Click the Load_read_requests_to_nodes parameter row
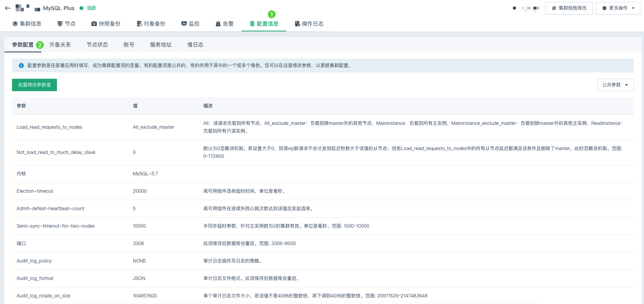 (x=50, y=127)
